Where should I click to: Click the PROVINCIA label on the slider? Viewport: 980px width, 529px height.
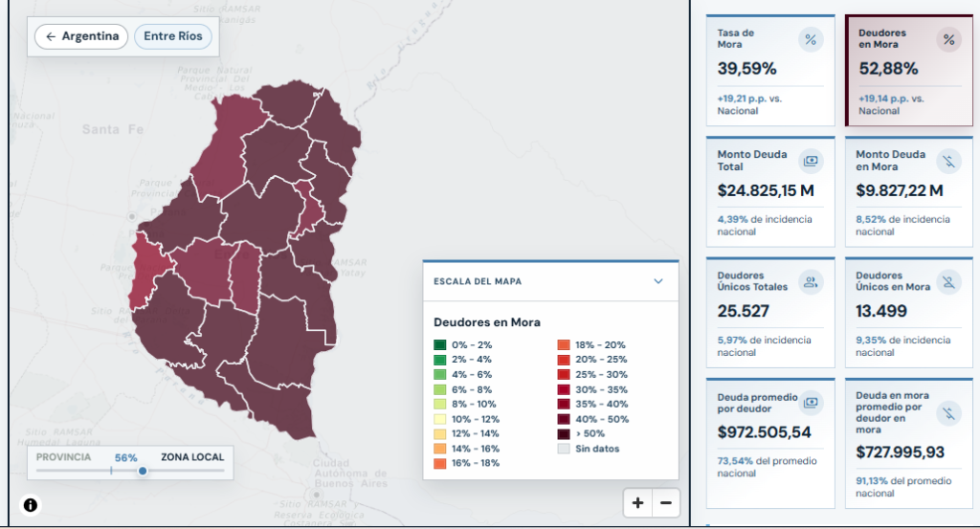point(63,457)
